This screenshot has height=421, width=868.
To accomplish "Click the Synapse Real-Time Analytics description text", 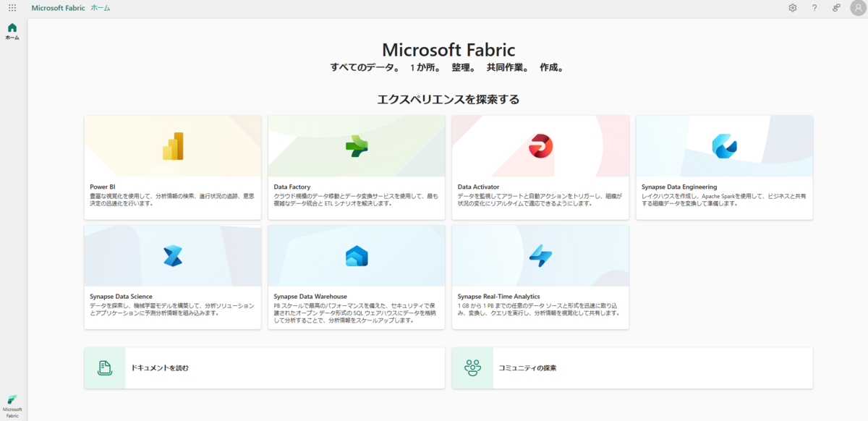I will (540, 309).
